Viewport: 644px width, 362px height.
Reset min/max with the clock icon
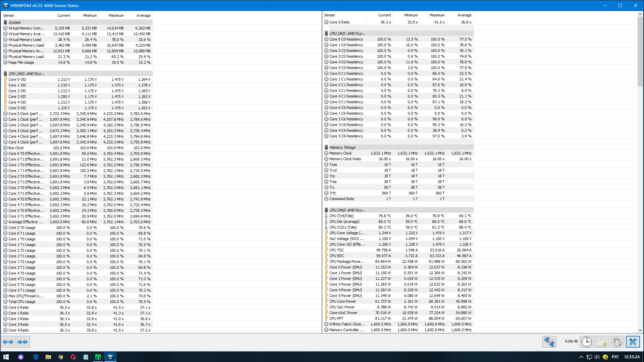[586, 342]
